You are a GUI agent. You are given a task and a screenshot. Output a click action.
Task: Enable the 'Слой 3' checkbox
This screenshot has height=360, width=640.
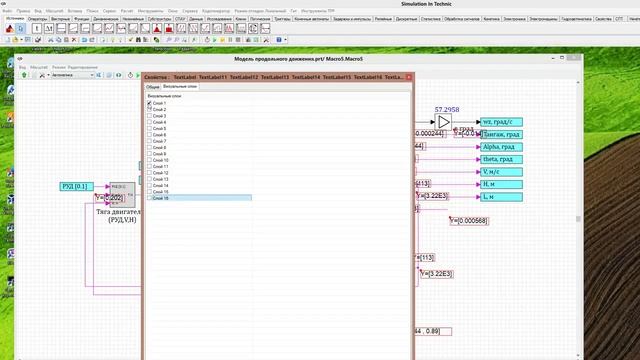point(149,116)
